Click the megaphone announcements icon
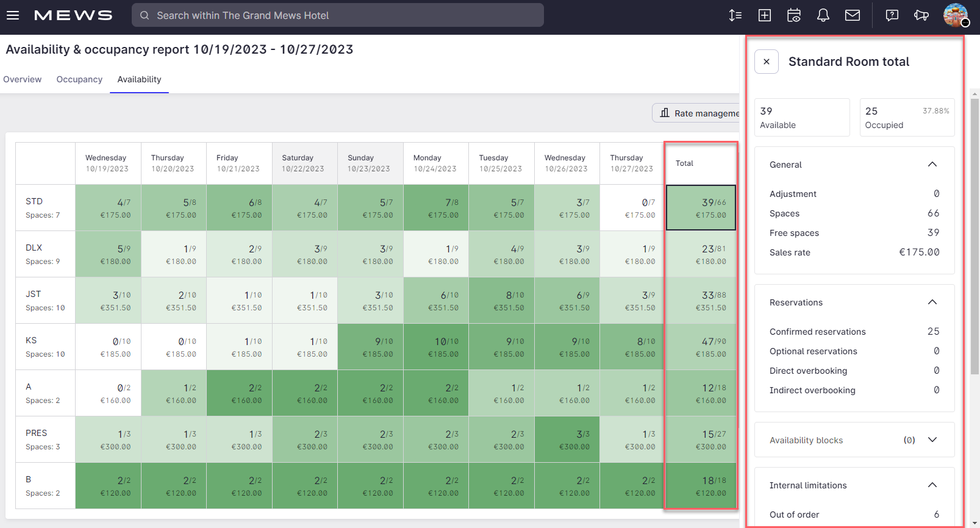This screenshot has height=528, width=980. tap(921, 15)
